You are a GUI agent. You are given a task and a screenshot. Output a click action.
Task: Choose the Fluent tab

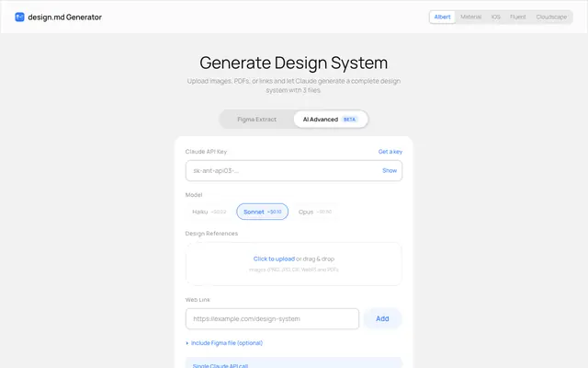coord(518,17)
